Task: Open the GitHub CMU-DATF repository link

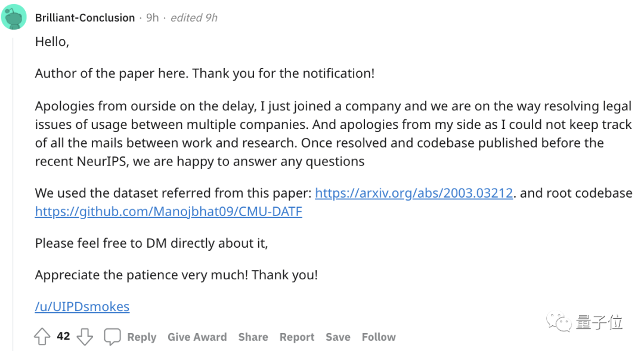Action: tap(168, 211)
